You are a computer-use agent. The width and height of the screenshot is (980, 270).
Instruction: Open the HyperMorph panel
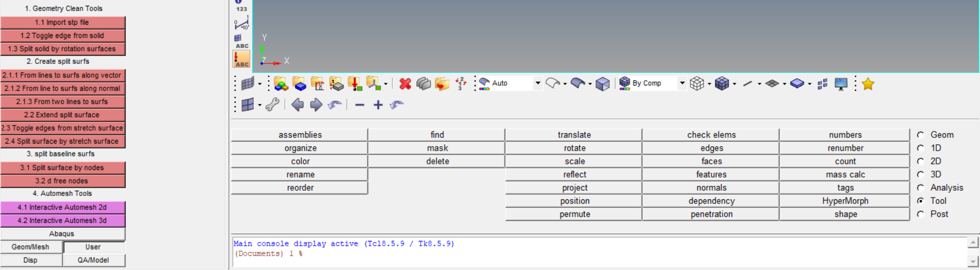click(845, 201)
